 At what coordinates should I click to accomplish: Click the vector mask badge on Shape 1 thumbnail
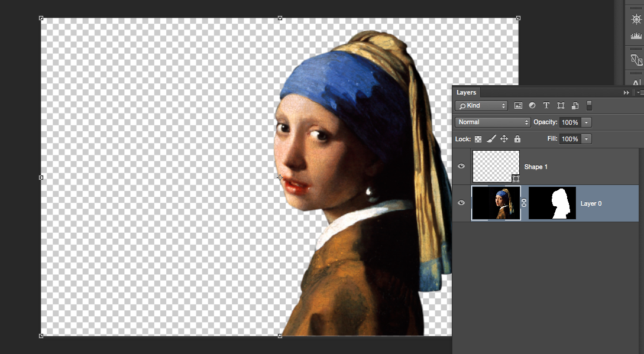click(x=516, y=178)
